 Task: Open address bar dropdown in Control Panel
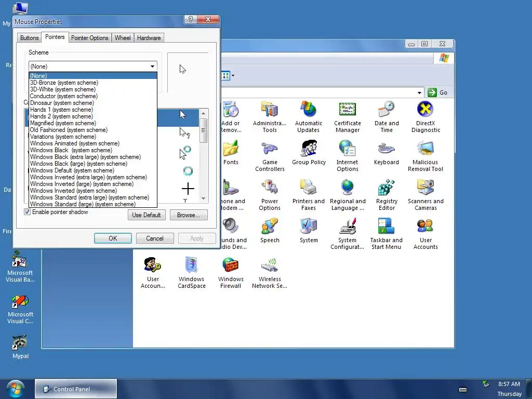[419, 92]
